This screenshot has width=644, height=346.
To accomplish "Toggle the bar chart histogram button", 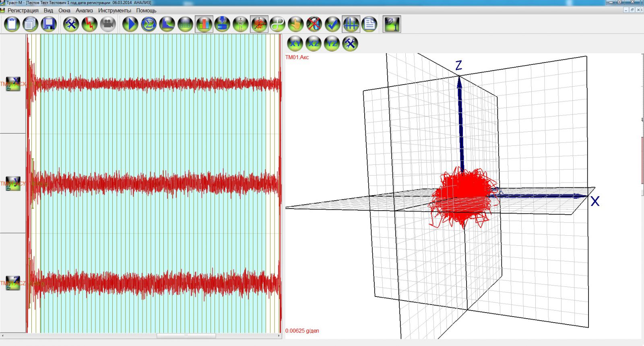I will click(x=204, y=24).
